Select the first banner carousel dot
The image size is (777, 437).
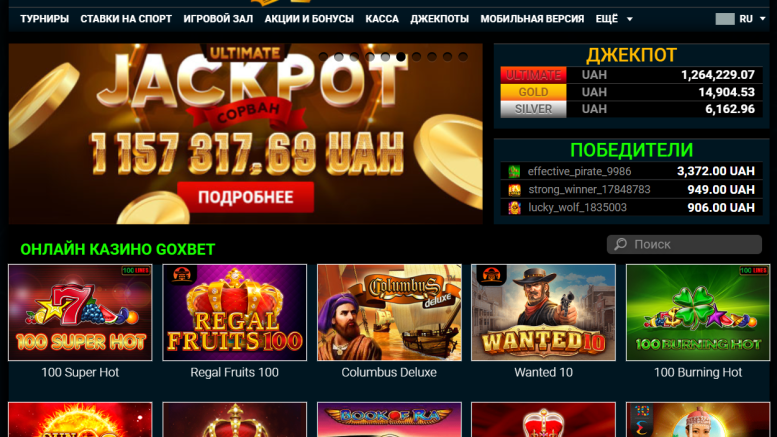point(323,56)
